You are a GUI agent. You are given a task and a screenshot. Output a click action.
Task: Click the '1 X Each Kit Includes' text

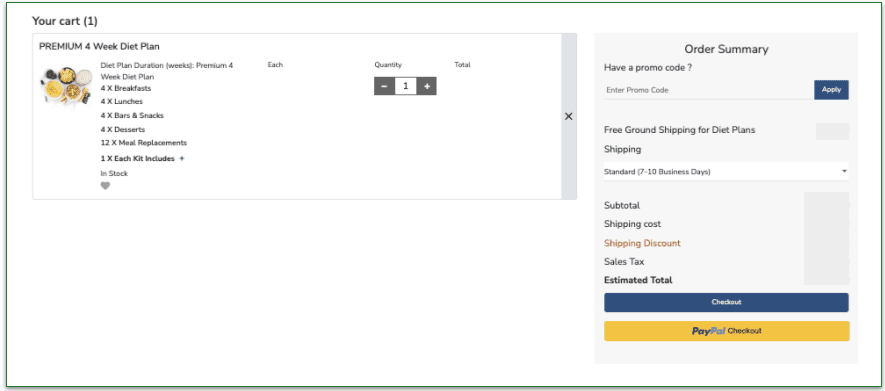[x=138, y=159]
